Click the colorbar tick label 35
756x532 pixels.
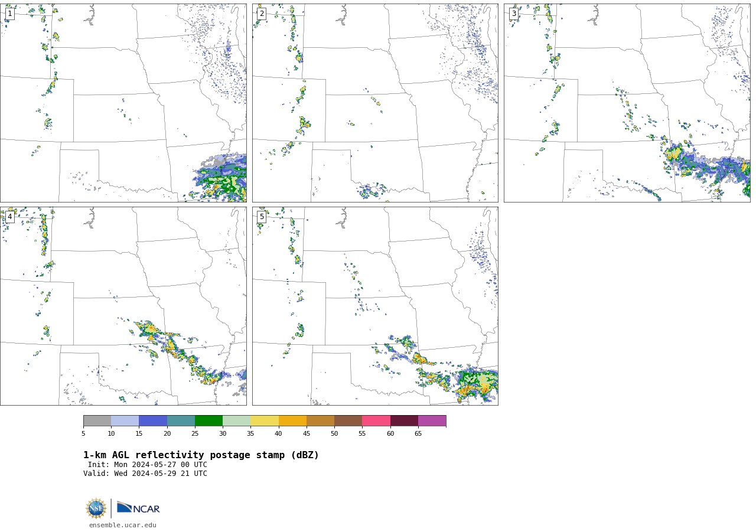250,434
